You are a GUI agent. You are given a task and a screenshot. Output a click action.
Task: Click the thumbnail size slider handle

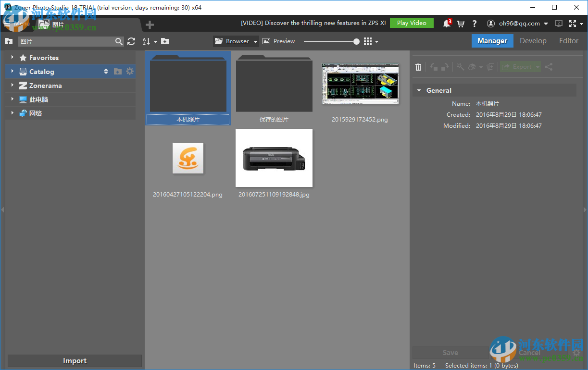pyautogui.click(x=356, y=42)
